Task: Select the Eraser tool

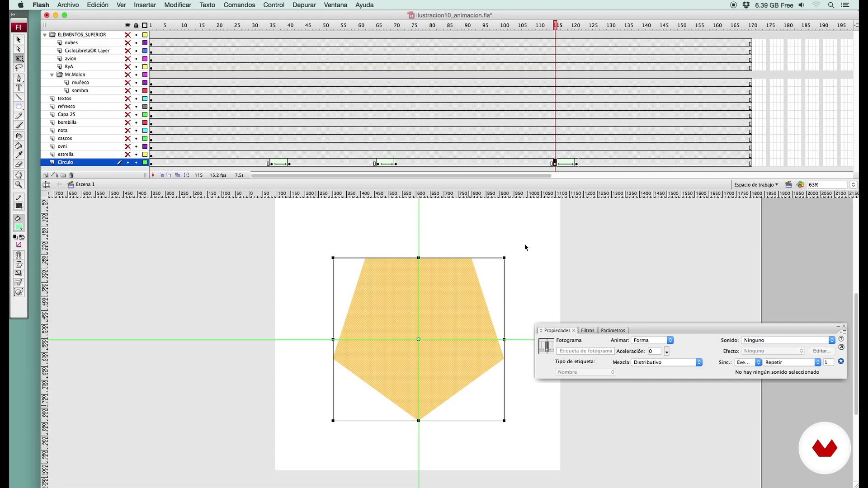Action: coord(19,164)
